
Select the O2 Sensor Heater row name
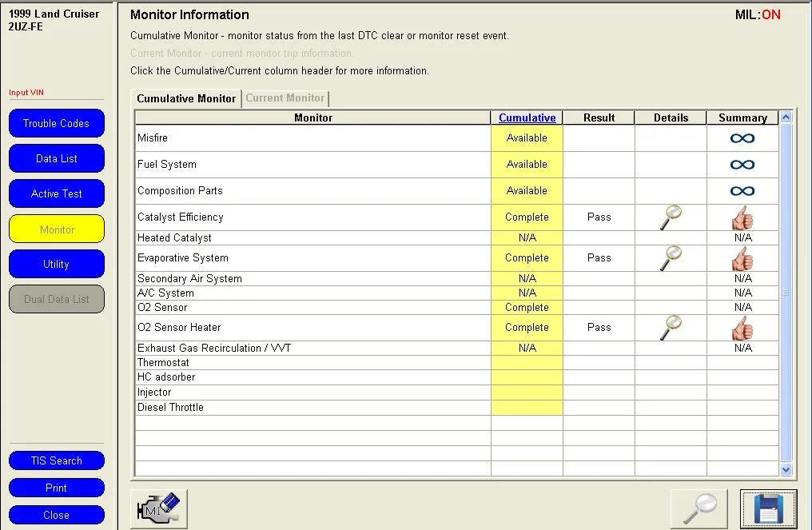pyautogui.click(x=179, y=328)
